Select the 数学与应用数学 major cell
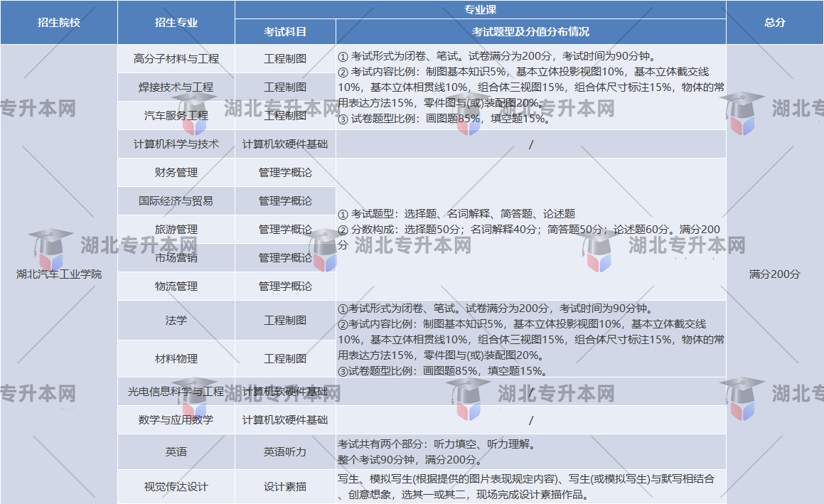Screen dimensions: 824x504 pos(176,420)
